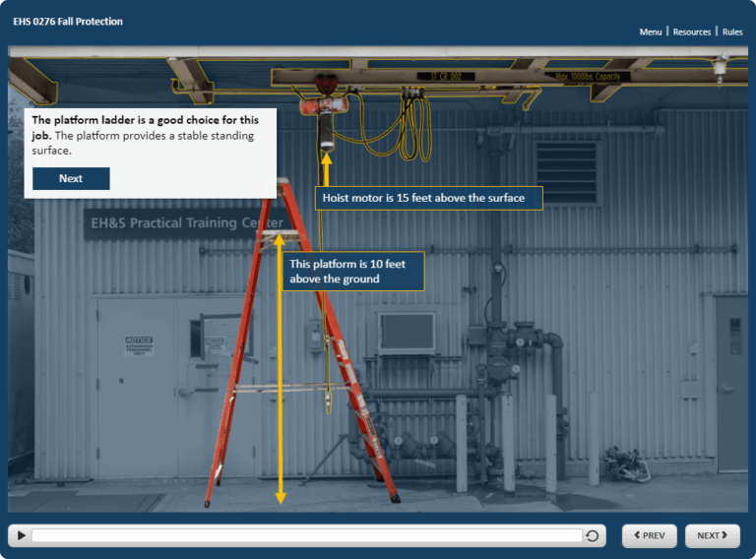Open the Rules tab

[732, 31]
